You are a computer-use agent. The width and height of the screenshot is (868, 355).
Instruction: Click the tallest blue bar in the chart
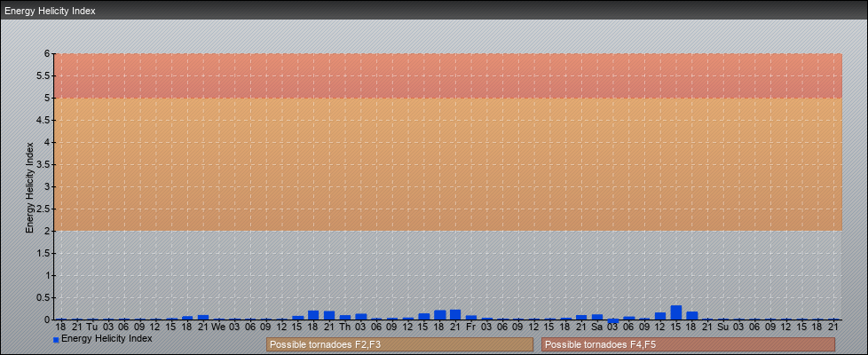coord(676,312)
